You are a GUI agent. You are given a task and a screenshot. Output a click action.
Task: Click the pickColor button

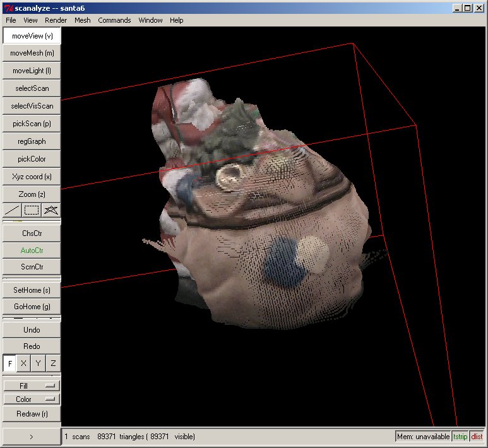click(32, 159)
